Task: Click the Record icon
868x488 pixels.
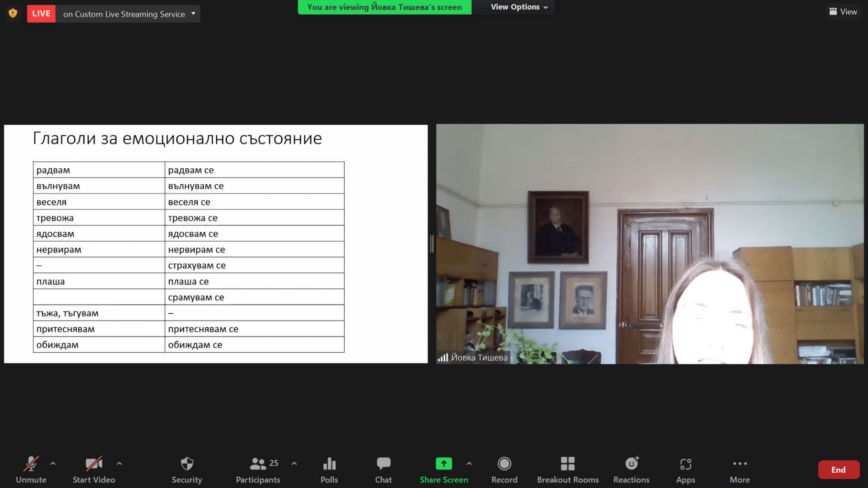Action: (x=504, y=464)
